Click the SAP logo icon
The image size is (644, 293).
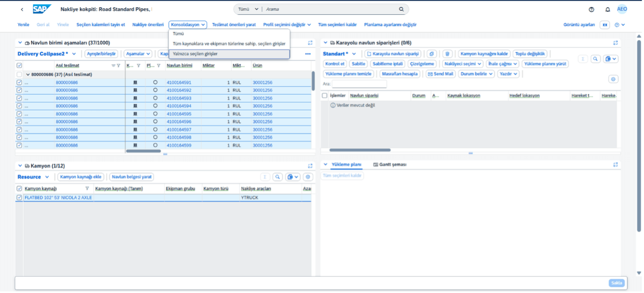pyautogui.click(x=42, y=9)
